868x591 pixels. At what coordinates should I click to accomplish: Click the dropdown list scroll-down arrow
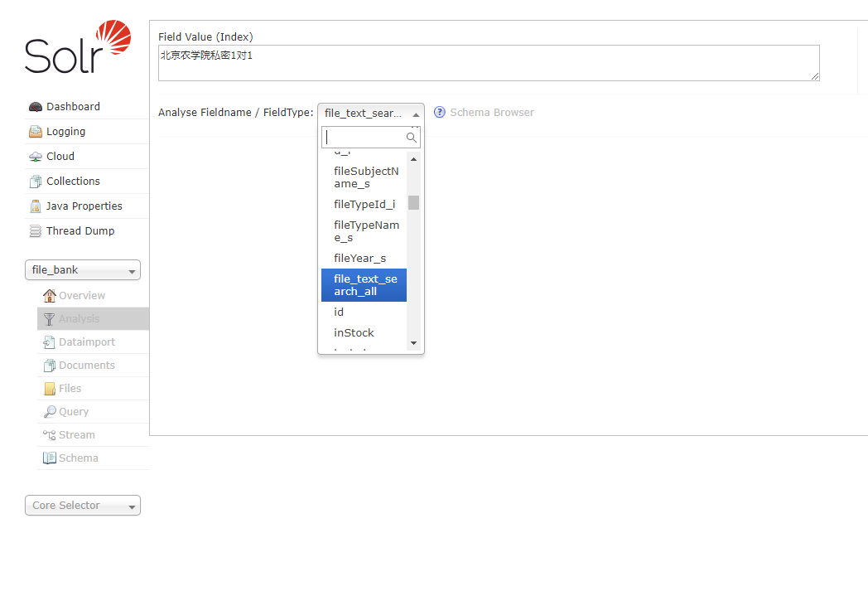pos(413,343)
